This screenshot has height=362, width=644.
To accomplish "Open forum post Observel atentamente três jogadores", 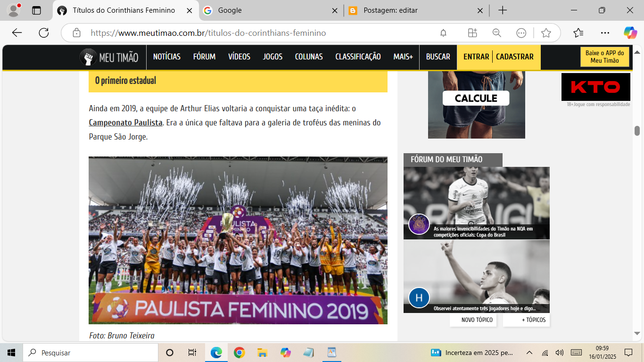I will pyautogui.click(x=477, y=277).
